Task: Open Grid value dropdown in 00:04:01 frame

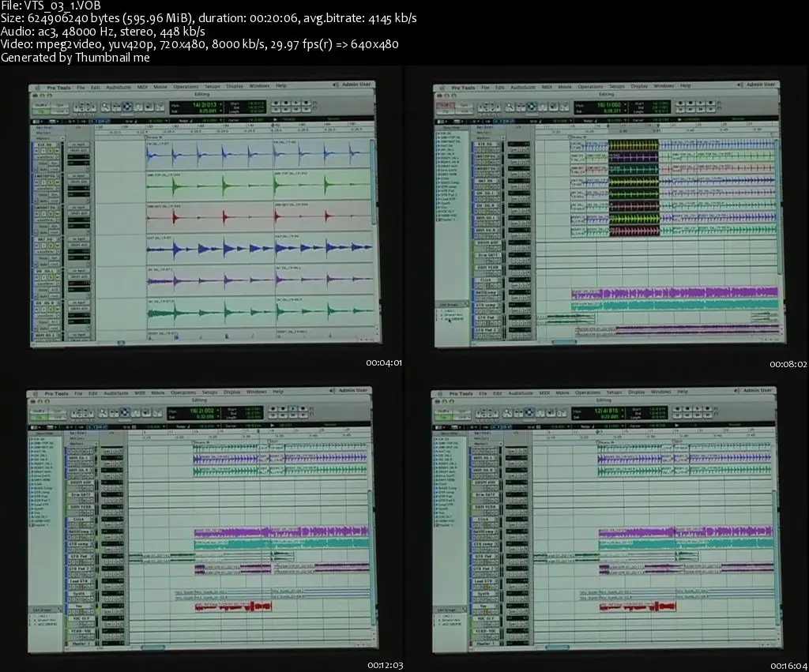Action: (166, 121)
